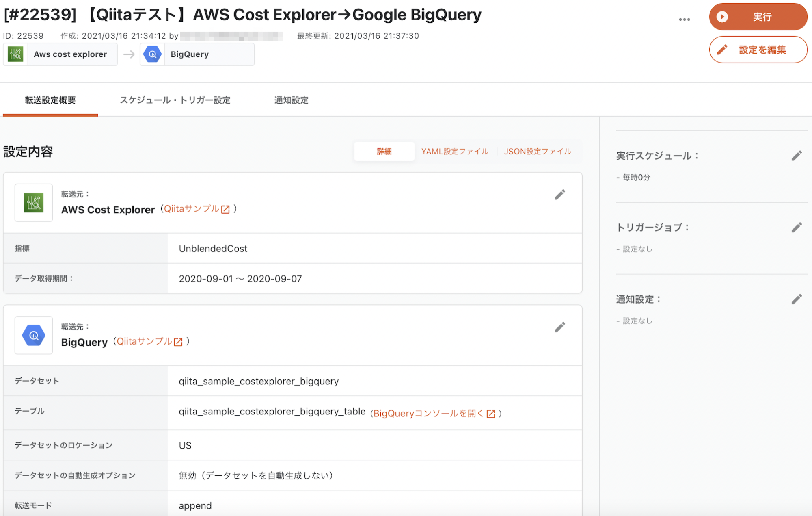Edit 実行スケジュール with pencil icon
812x516 pixels.
(797, 156)
